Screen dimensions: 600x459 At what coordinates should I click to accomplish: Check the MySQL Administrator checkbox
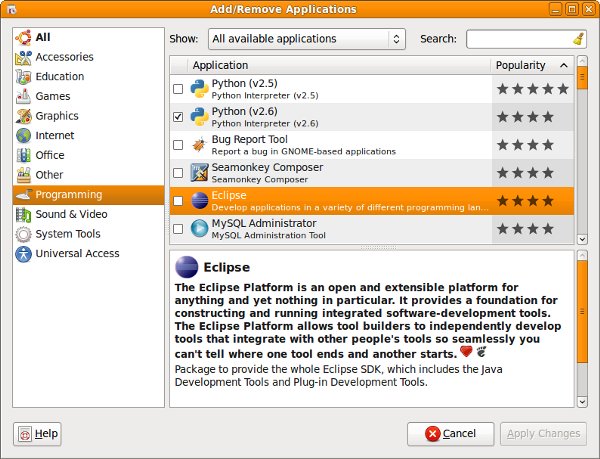[x=178, y=229]
